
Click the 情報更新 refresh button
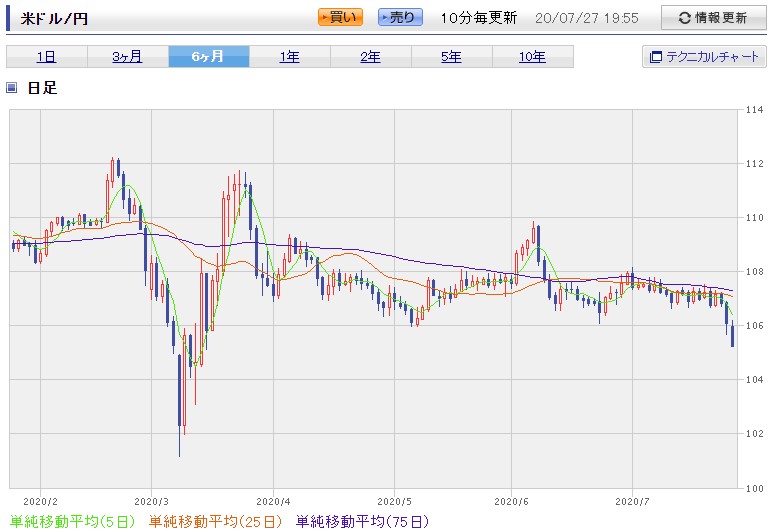(x=713, y=18)
